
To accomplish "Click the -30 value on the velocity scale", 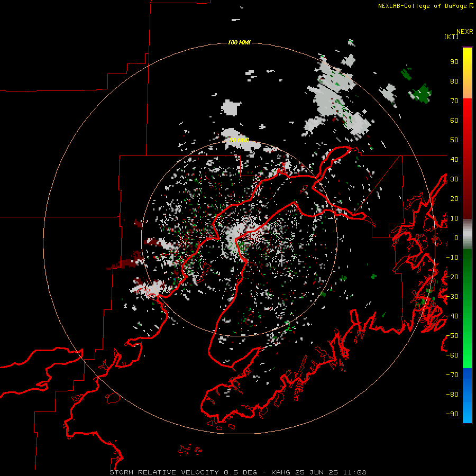I will click(452, 297).
